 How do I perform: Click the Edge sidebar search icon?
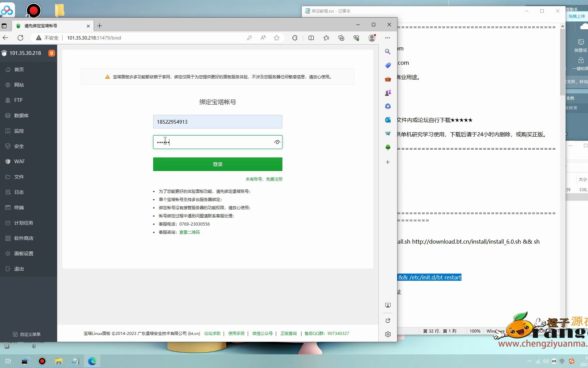(x=388, y=52)
